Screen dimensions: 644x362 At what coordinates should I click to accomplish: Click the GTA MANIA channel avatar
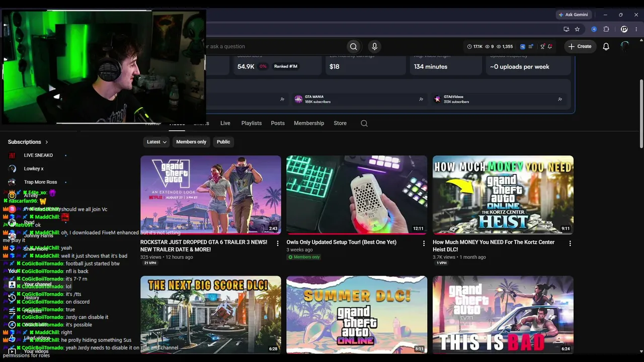coord(298,99)
